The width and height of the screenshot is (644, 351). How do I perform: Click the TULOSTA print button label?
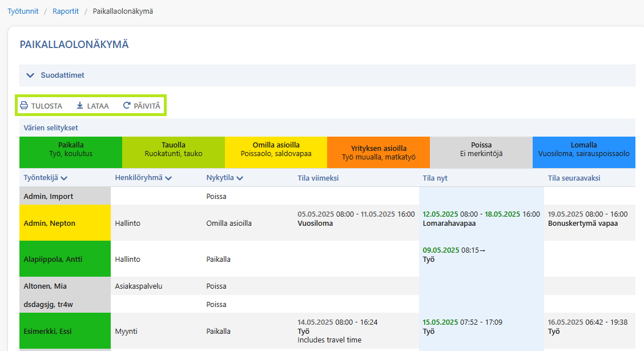tap(47, 106)
